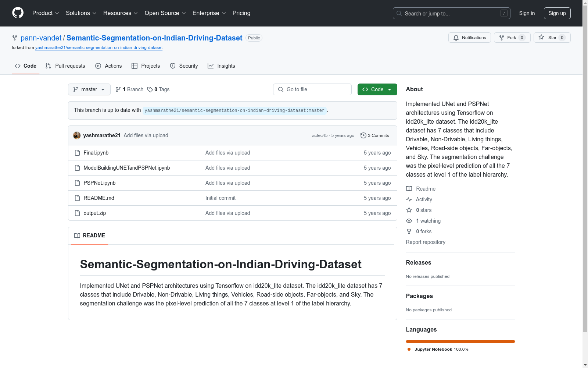Open the Activity link in About
588x368 pixels.
pyautogui.click(x=419, y=199)
